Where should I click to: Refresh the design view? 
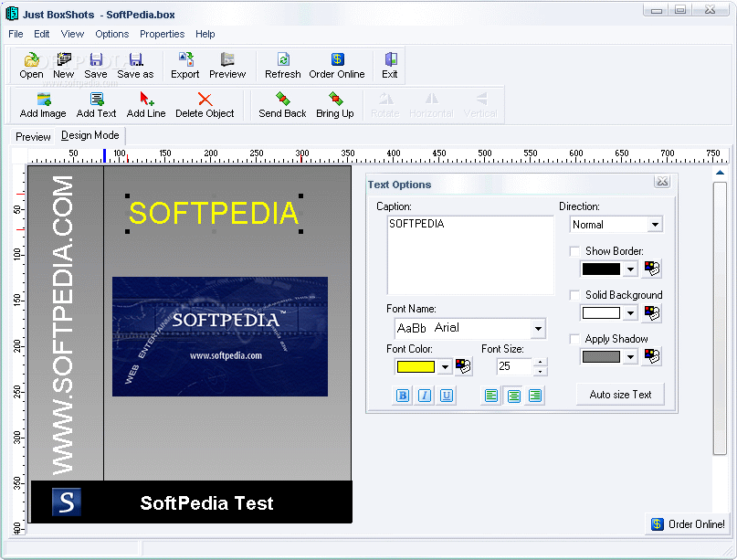[x=283, y=66]
